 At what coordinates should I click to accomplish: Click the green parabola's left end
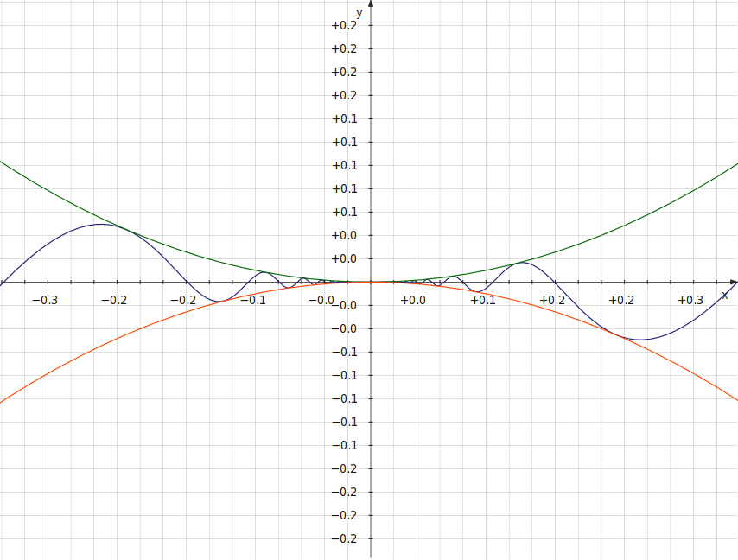[x=3, y=162]
